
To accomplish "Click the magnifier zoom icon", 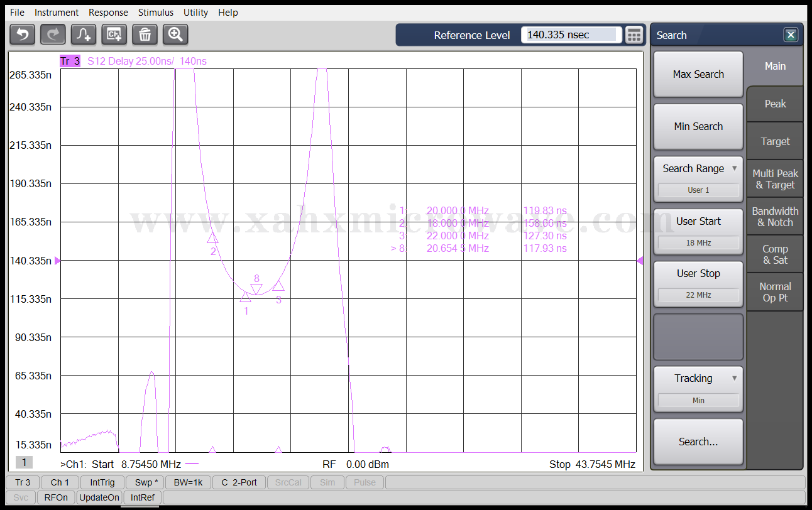I will point(175,34).
